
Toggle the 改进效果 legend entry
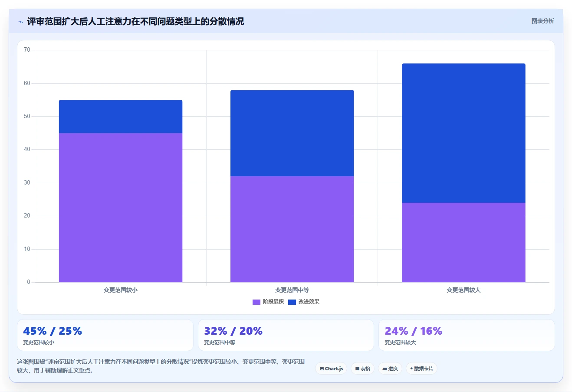304,302
